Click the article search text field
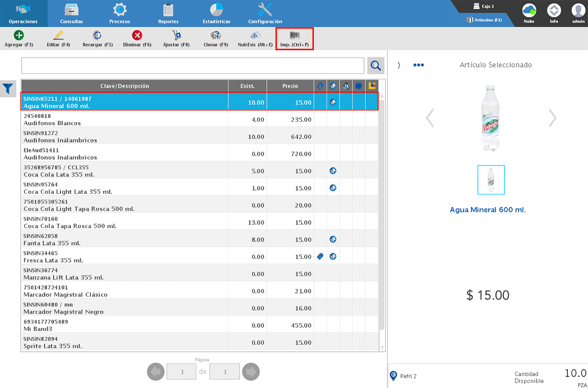This screenshot has width=588, height=388. (x=193, y=66)
